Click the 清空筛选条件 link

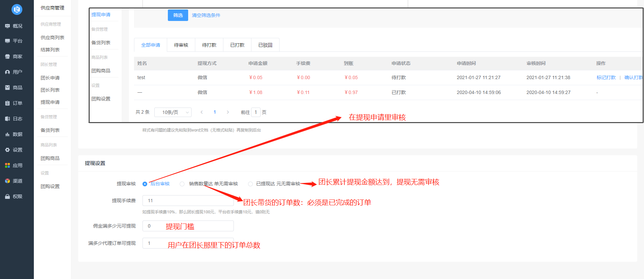(x=206, y=15)
